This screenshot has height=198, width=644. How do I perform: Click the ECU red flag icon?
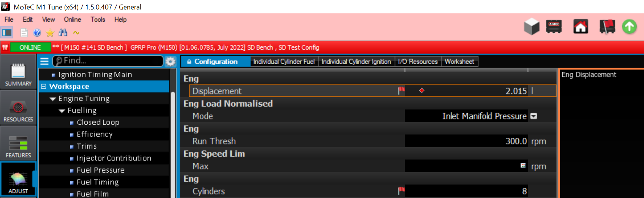[x=607, y=27]
